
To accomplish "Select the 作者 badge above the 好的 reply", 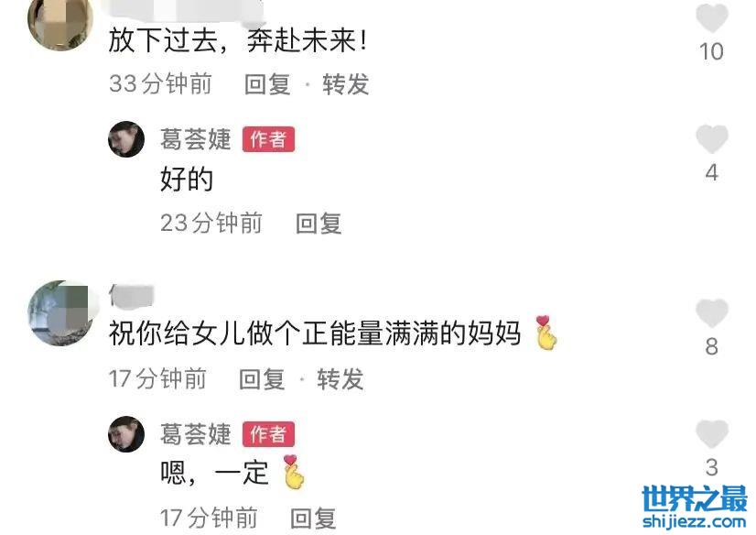I will [x=268, y=139].
